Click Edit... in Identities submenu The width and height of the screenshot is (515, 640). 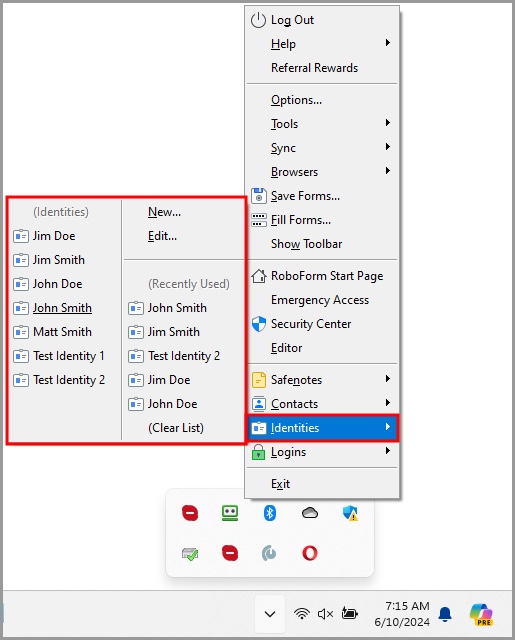point(184,236)
